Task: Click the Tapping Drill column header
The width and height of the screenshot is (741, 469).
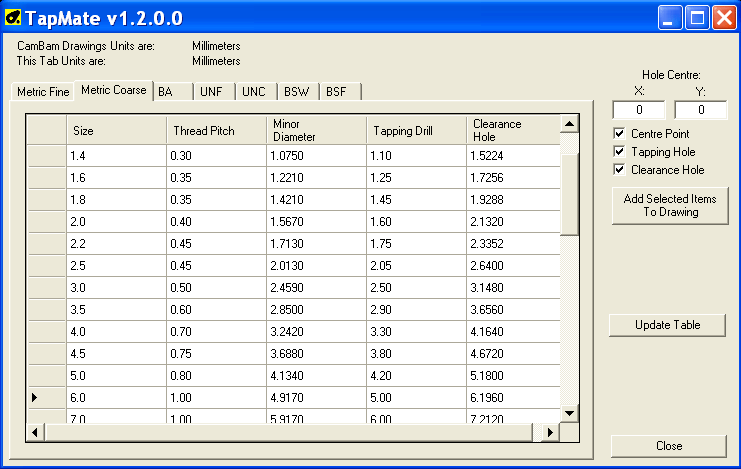Action: tap(416, 130)
